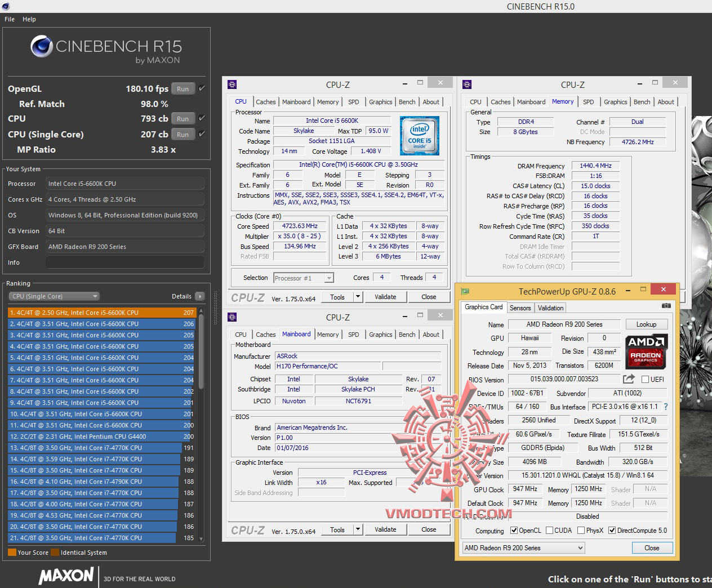The image size is (712, 588).
Task: Click the GPU-Z screenshot camera icon
Action: point(666,306)
